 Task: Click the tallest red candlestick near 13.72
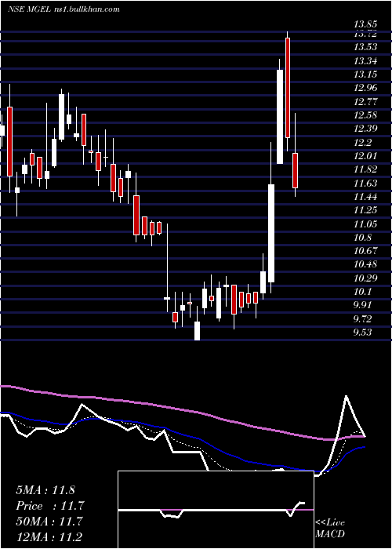pyautogui.click(x=288, y=88)
